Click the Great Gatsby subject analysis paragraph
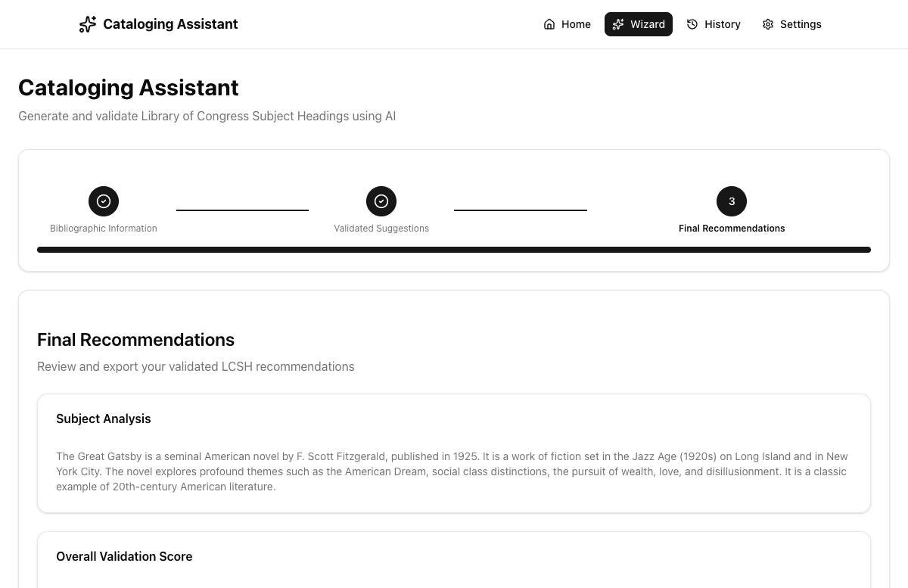908x588 pixels. tap(452, 471)
